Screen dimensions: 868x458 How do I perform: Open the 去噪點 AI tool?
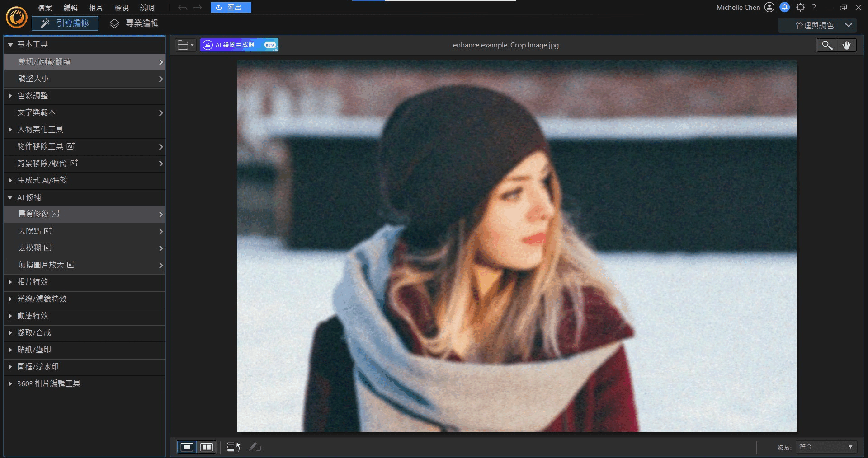(x=85, y=231)
